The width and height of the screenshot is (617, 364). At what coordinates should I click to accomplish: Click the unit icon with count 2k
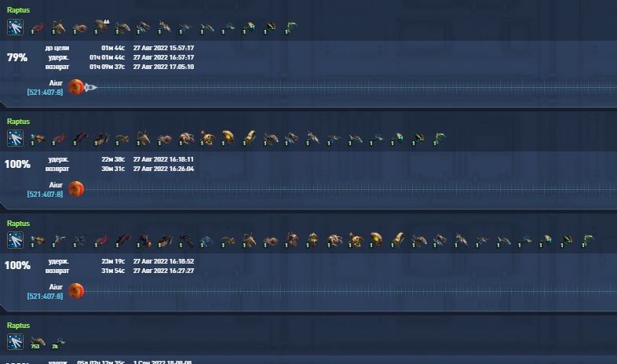click(59, 342)
